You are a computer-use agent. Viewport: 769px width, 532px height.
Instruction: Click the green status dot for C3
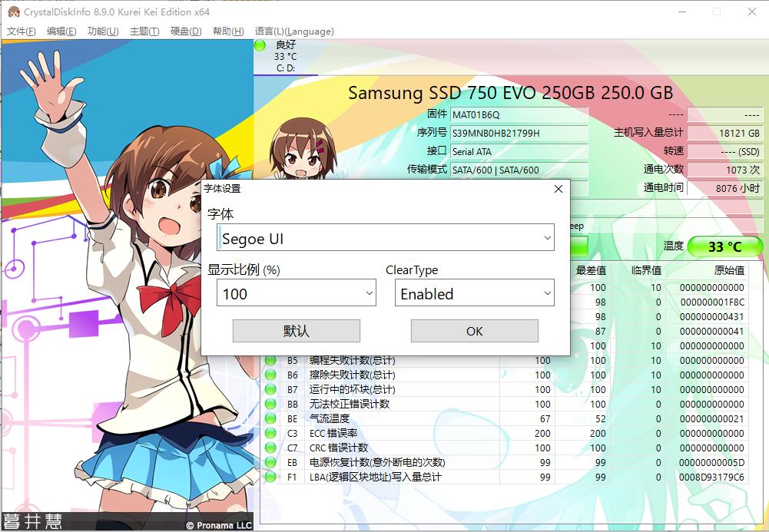tap(270, 434)
